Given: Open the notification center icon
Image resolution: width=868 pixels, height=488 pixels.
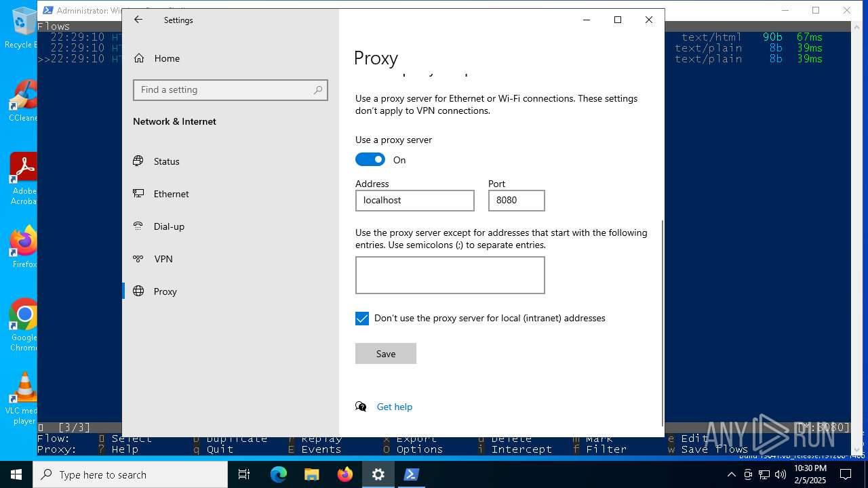Looking at the screenshot, I should click(x=846, y=474).
